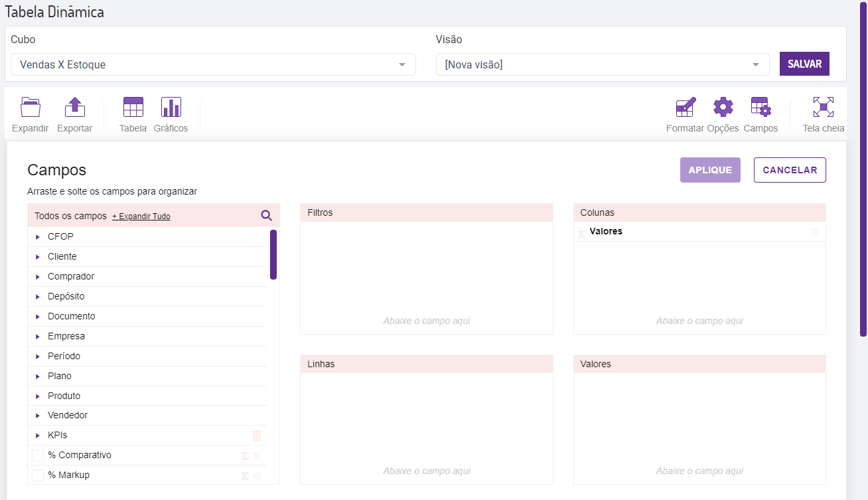Click the fields list scrollbar
The width and height of the screenshot is (868, 500).
click(273, 254)
